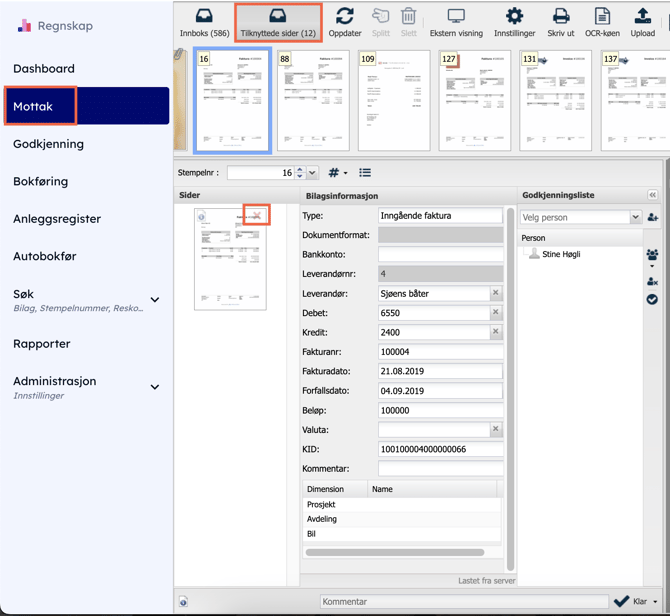Click the Upload icon

click(642, 22)
